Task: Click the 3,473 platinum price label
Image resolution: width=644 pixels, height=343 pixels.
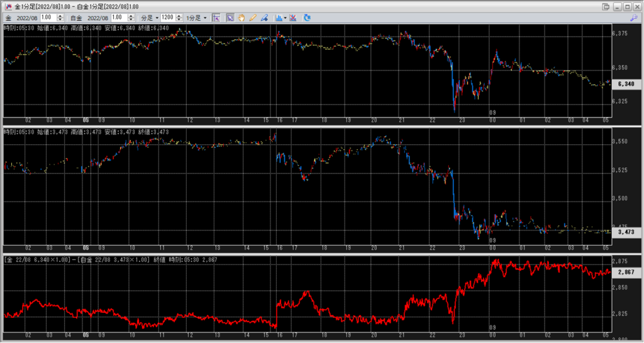Action: (x=626, y=232)
